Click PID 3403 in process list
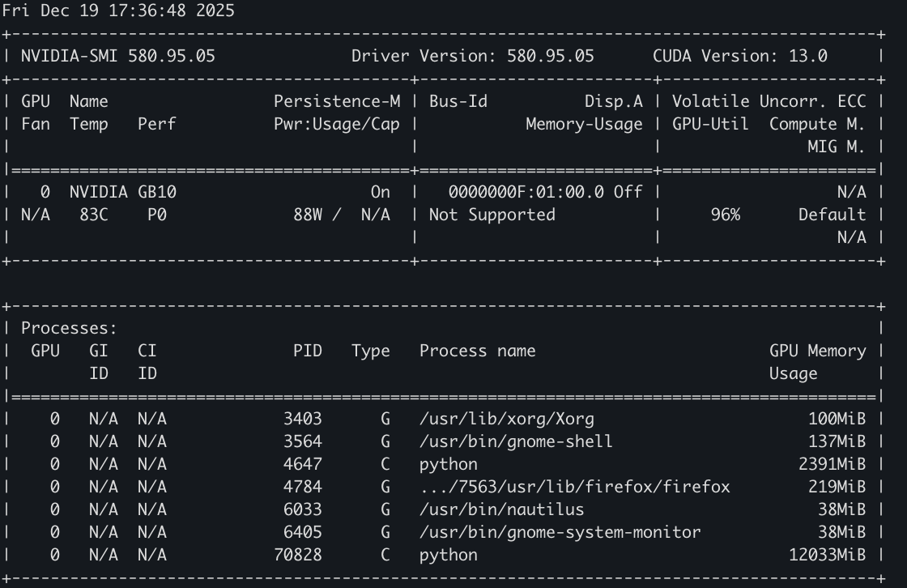 click(303, 419)
